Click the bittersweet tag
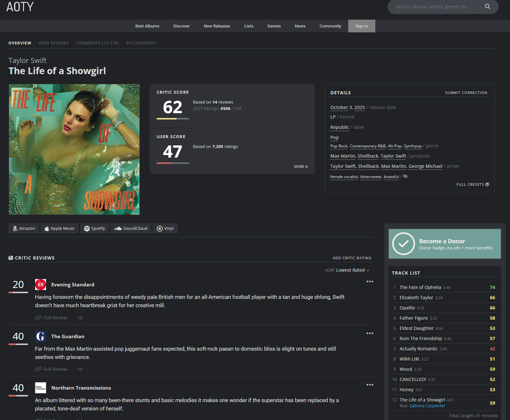510x420 pixels. (371, 177)
